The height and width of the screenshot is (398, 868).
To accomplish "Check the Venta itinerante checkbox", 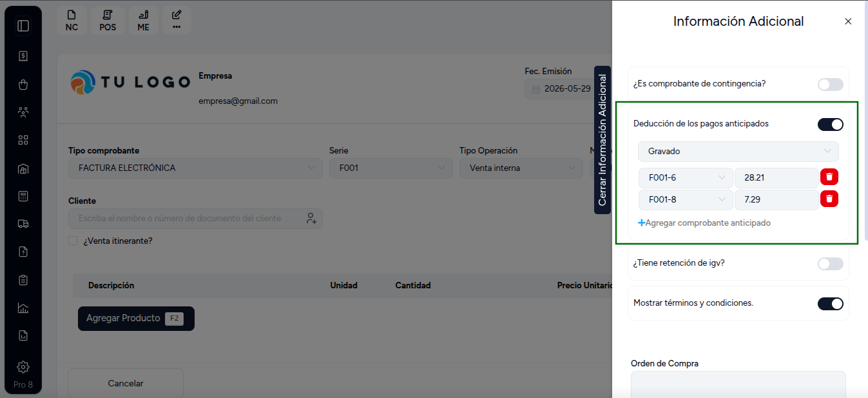I will point(73,241).
